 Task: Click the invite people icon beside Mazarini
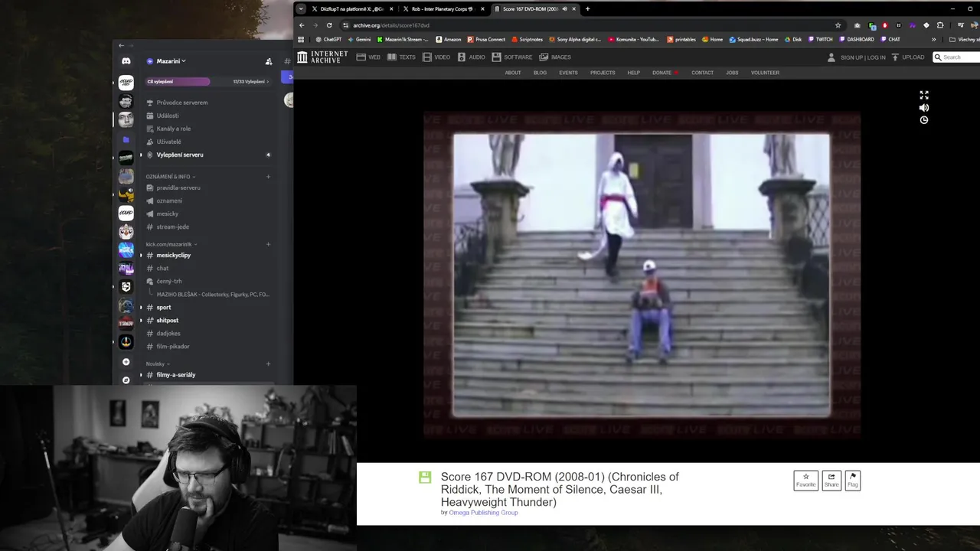pyautogui.click(x=268, y=61)
